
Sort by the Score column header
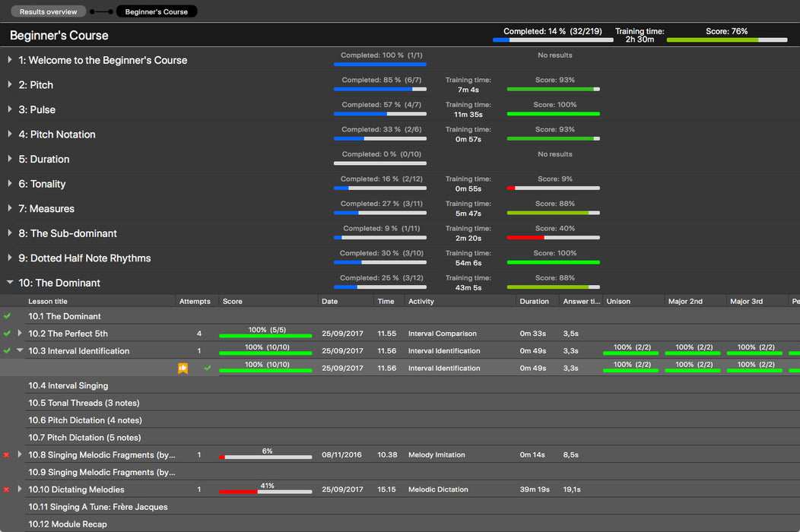233,302
